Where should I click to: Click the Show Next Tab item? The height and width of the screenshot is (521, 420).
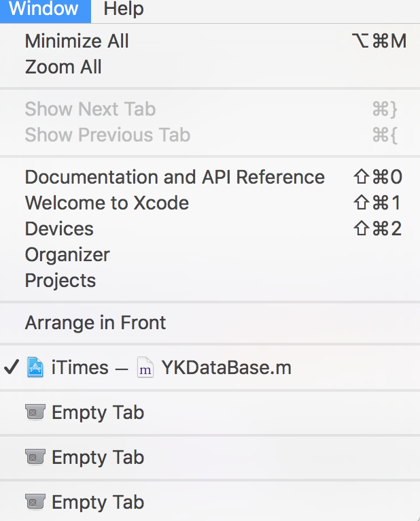click(x=90, y=110)
